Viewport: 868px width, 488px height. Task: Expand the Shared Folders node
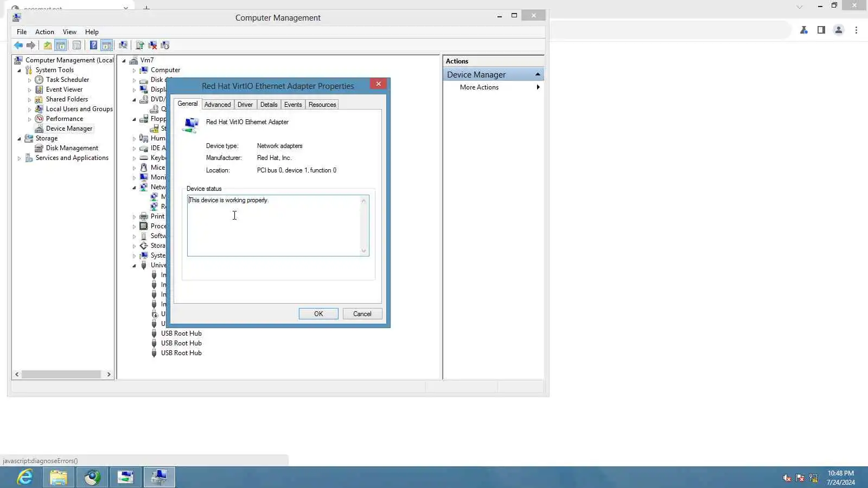coord(30,100)
